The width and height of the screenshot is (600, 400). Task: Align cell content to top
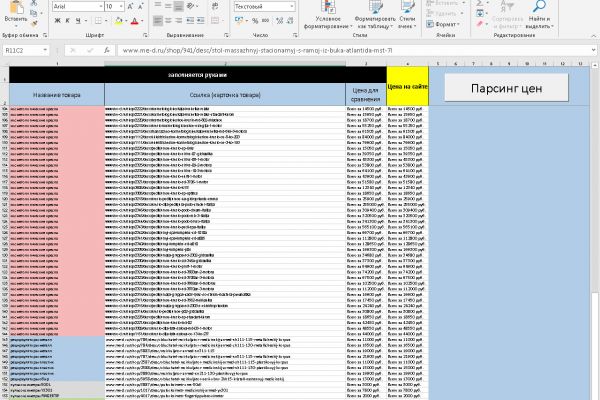(x=158, y=6)
